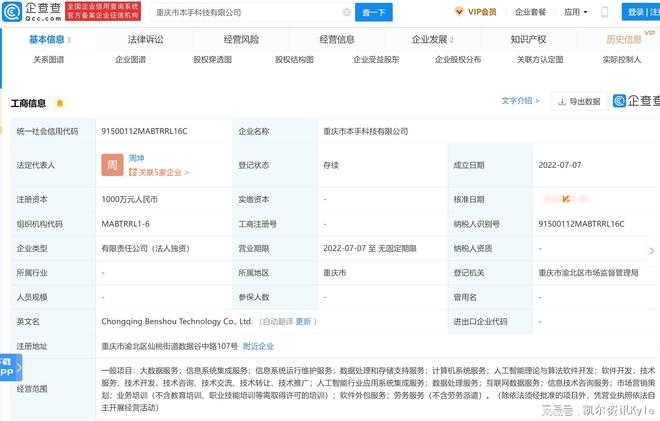Open the 关联方认定图 link
This screenshot has width=660, height=421.
click(x=540, y=60)
